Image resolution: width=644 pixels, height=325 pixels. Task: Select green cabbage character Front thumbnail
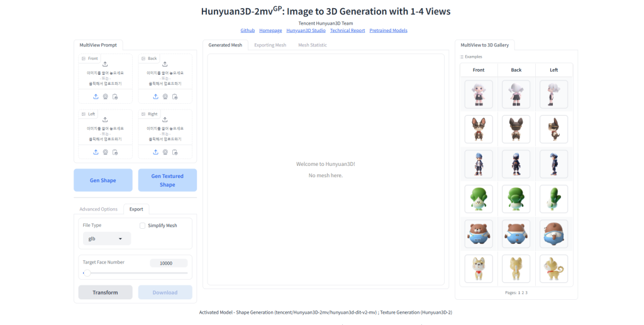tap(479, 199)
